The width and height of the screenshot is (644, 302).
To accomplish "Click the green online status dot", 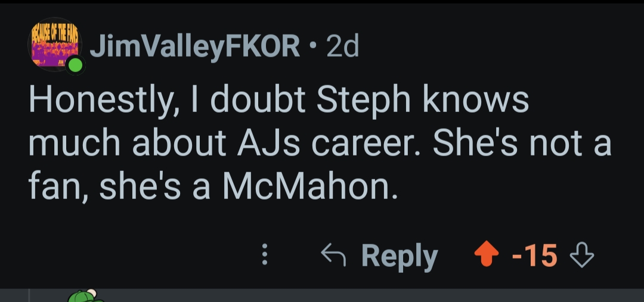I will pos(75,64).
